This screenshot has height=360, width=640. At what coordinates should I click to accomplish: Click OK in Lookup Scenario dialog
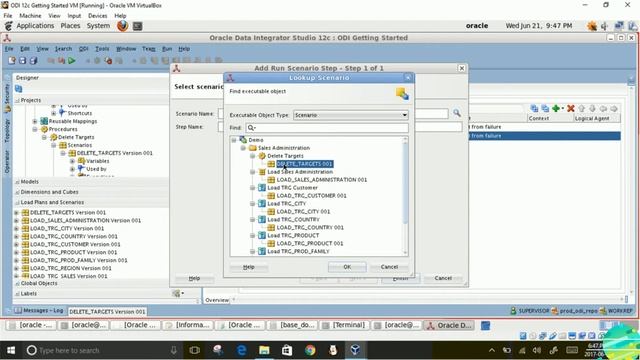tap(347, 267)
